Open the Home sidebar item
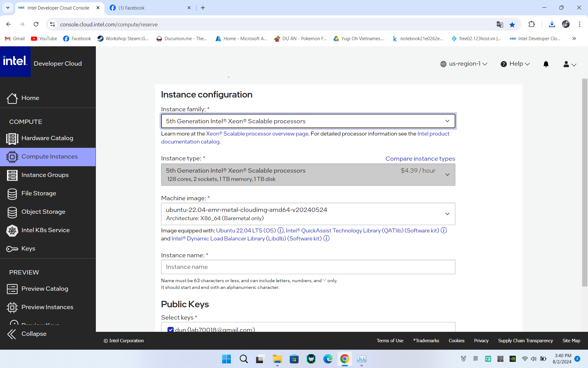Image resolution: width=588 pixels, height=368 pixels. tap(48, 98)
